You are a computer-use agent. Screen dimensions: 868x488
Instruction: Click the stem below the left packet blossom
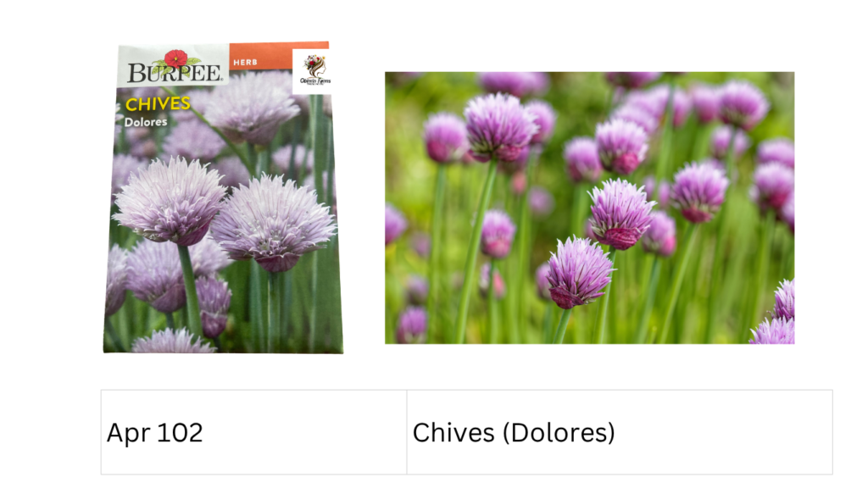tap(189, 288)
